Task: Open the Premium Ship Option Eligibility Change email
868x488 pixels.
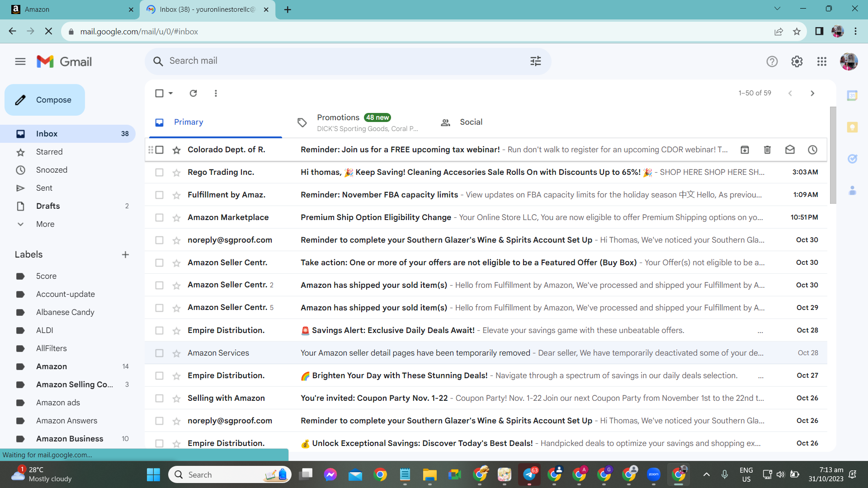Action: [486, 217]
